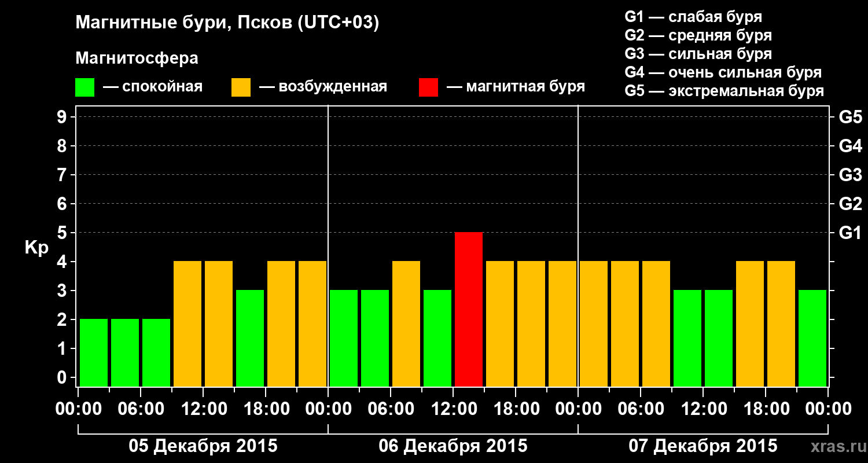
Task: Click the red 'магнитная буря' legend swatch
Action: pos(428,87)
